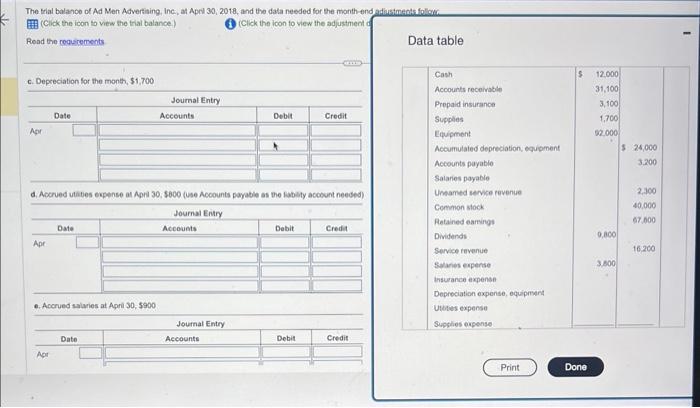Image resolution: width=700 pixels, height=408 pixels.
Task: Click the 24,000 accumulated depreciation value
Action: [x=645, y=148]
